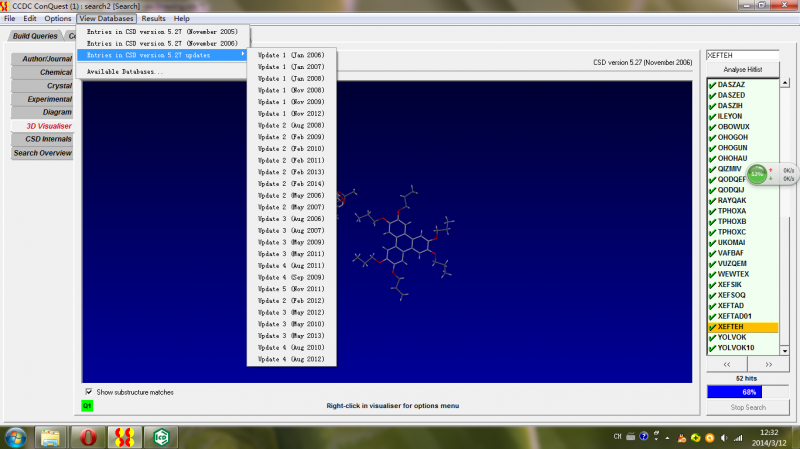Open the Help menu
The height and width of the screenshot is (449, 800).
pyautogui.click(x=182, y=18)
